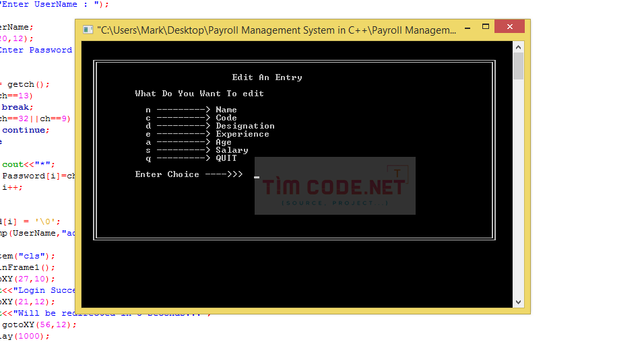The width and height of the screenshot is (644, 344).
Task: Click 'nter Password' string in editor
Action: point(36,50)
